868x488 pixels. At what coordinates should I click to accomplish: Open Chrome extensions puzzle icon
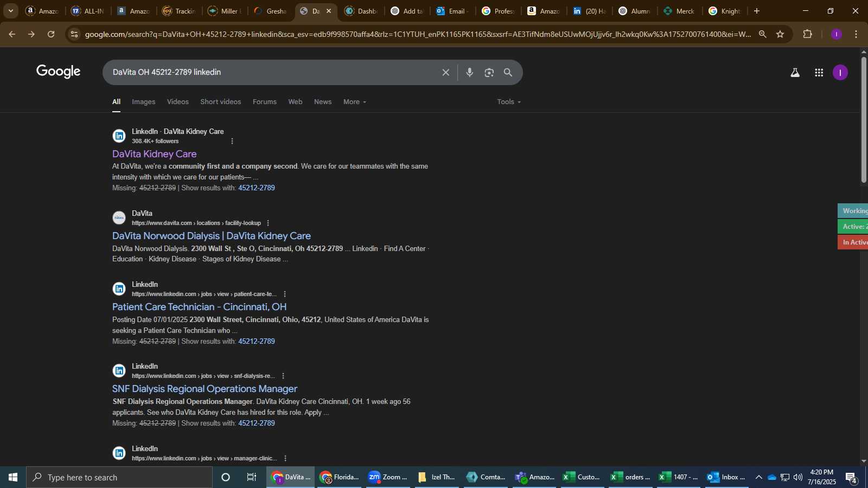click(x=808, y=34)
